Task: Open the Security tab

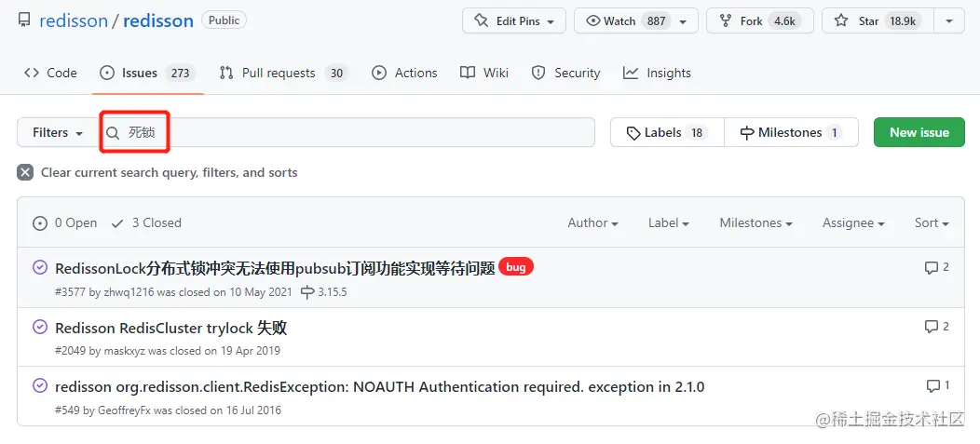Action: pyautogui.click(x=565, y=73)
